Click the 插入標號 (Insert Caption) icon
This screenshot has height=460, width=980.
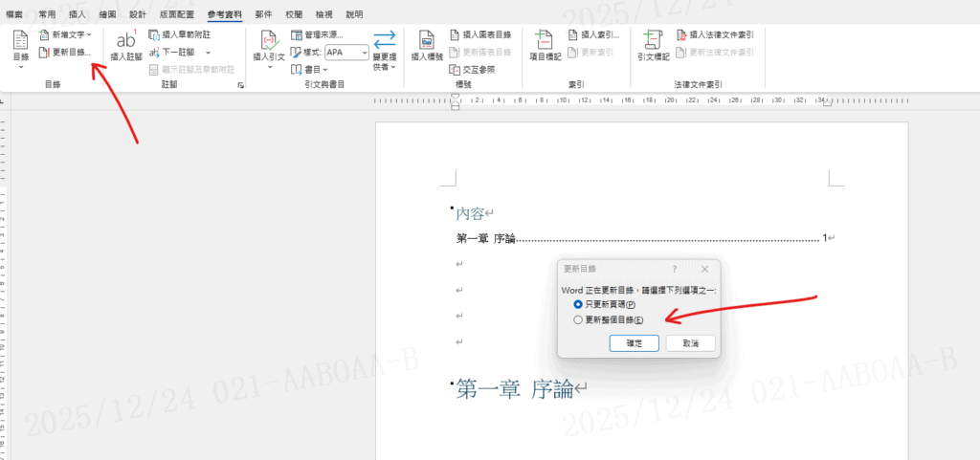(x=428, y=46)
